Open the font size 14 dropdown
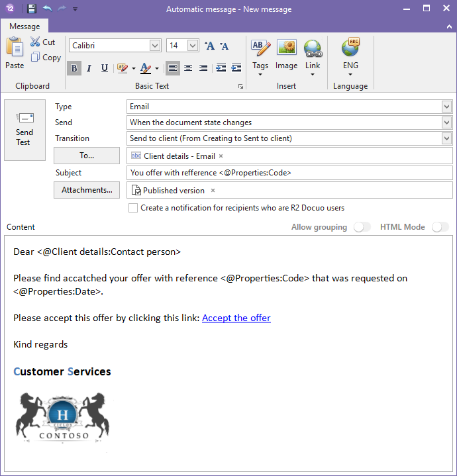 point(193,46)
